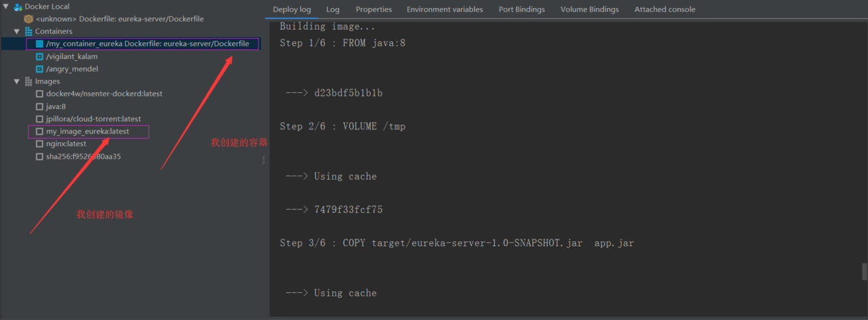The image size is (868, 320).
Task: Open the Attached console tab
Action: [x=665, y=9]
